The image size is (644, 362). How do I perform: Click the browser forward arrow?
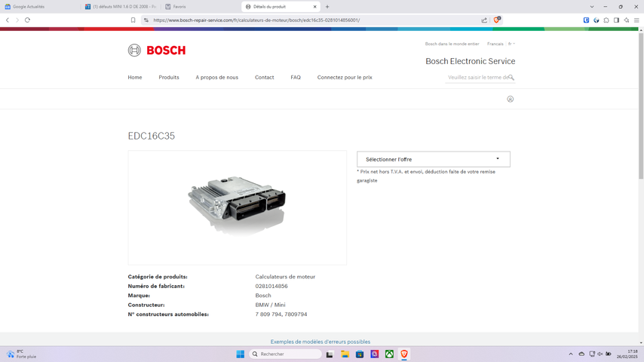tap(17, 20)
